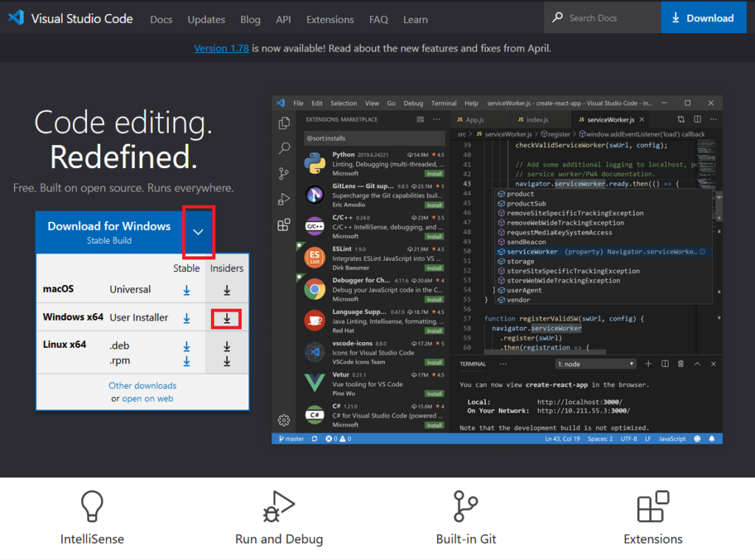This screenshot has width=755, height=560.
Task: Click the Built-in Git branch icon
Action: 466,507
